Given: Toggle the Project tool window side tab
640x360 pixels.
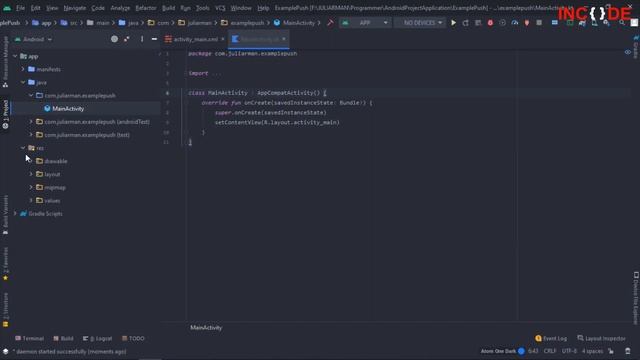Looking at the screenshot, I should pyautogui.click(x=5, y=114).
